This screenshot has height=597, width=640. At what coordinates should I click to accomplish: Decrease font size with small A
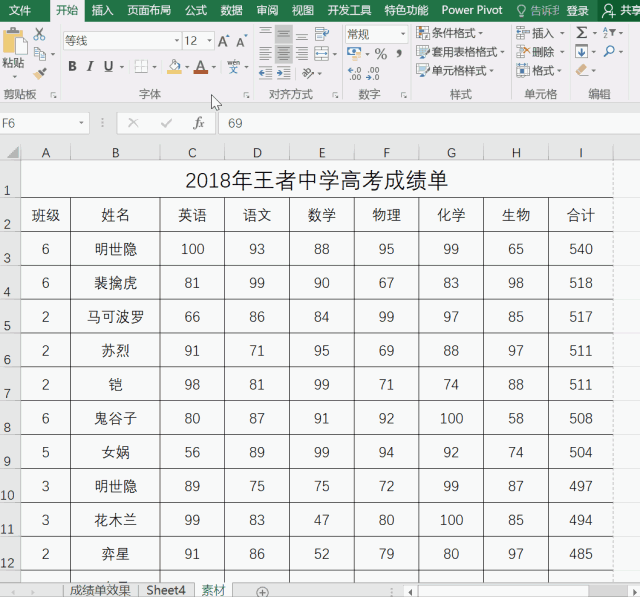241,41
